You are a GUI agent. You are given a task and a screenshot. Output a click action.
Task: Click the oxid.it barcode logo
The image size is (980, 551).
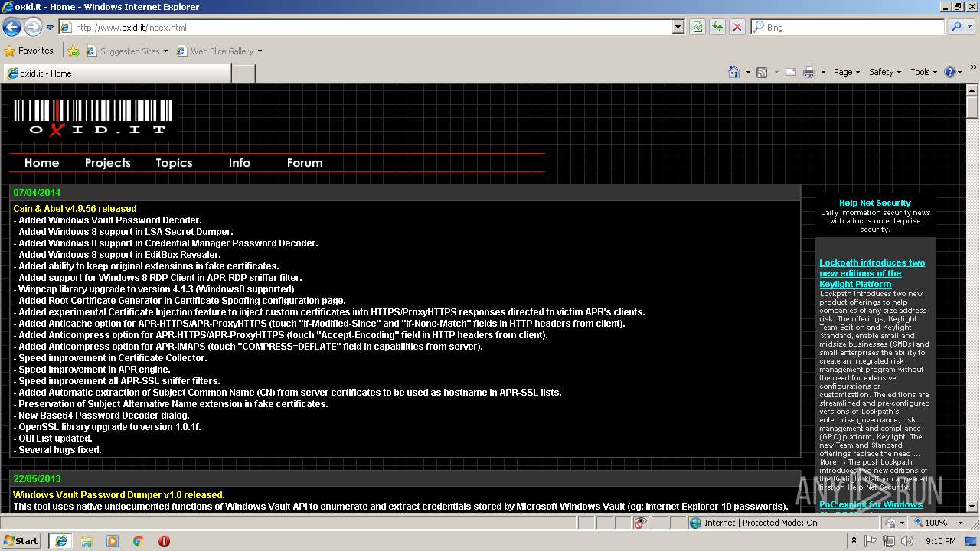pyautogui.click(x=93, y=118)
